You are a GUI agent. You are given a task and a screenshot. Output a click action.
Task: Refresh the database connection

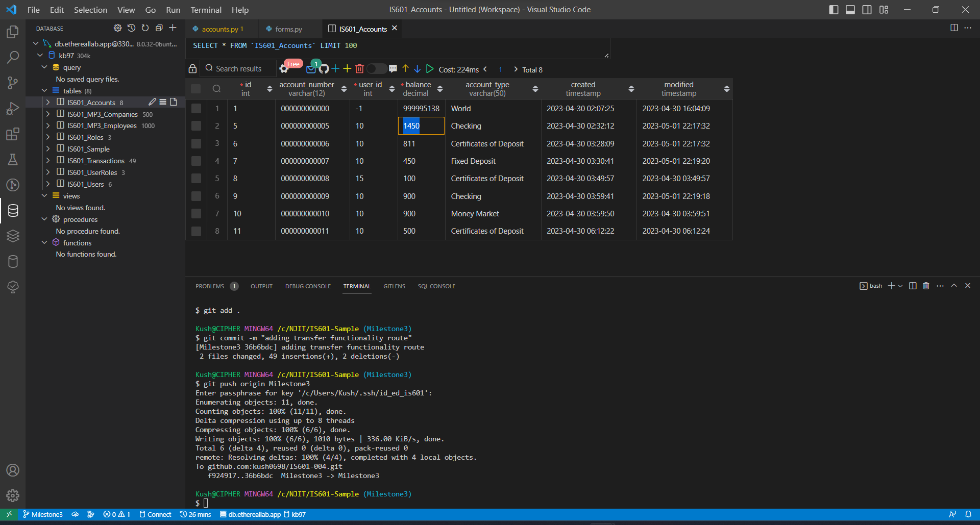coord(145,28)
